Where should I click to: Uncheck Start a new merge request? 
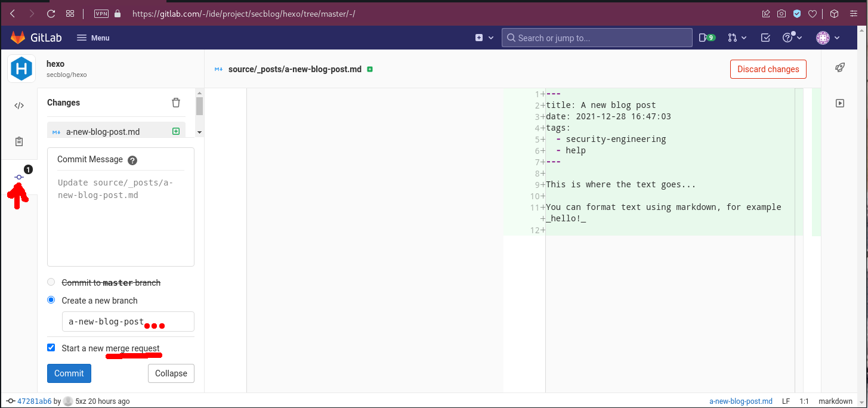click(51, 348)
